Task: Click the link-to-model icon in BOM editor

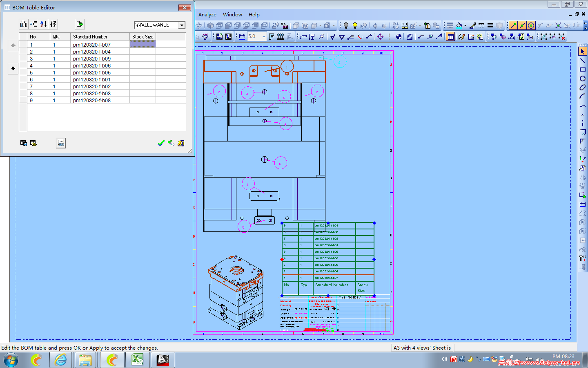Action: tap(61, 143)
